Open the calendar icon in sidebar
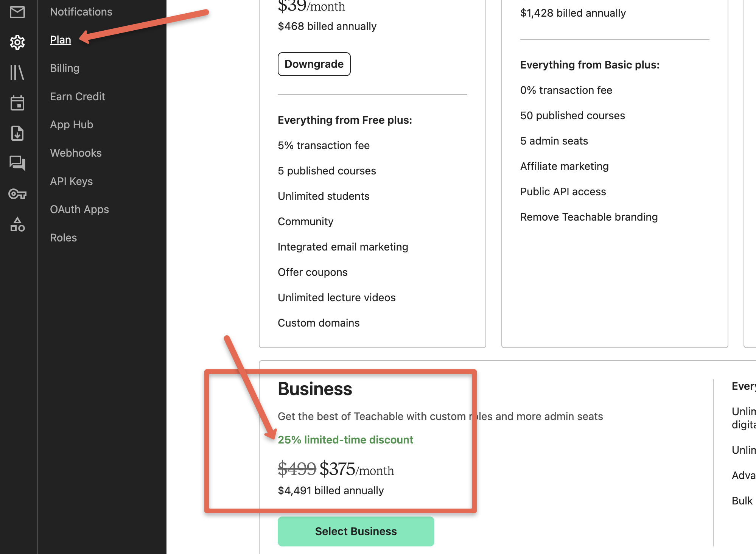The width and height of the screenshot is (756, 554). [17, 103]
